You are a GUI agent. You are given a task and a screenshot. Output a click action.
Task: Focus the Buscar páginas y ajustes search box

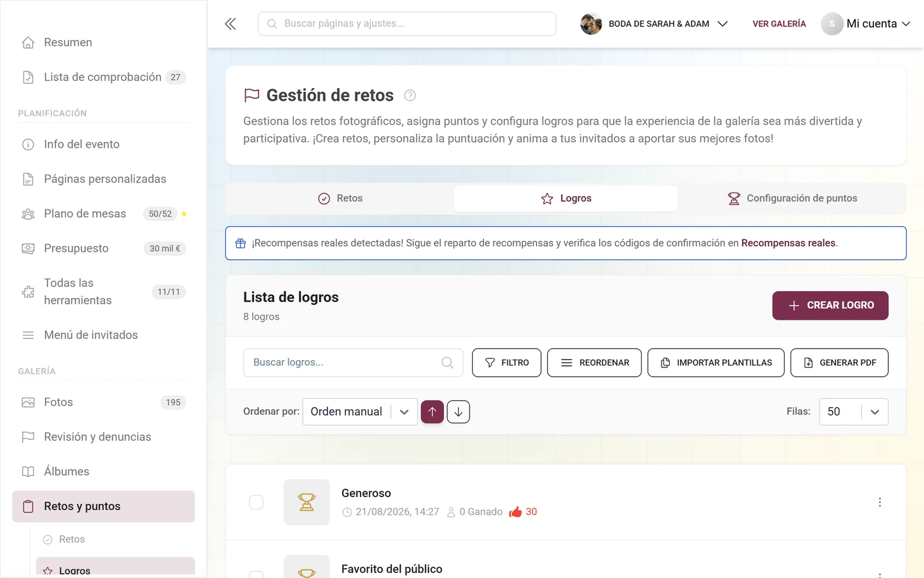tap(407, 24)
